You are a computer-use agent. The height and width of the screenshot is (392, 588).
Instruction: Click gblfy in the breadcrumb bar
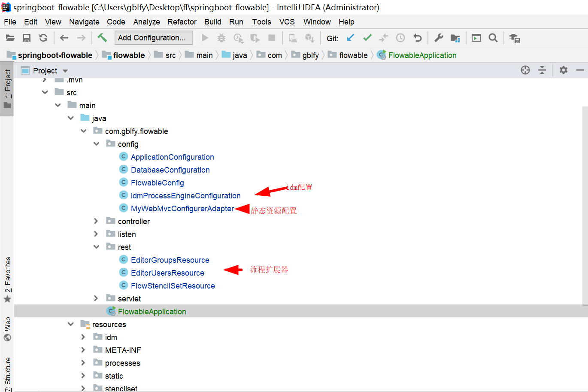point(310,55)
